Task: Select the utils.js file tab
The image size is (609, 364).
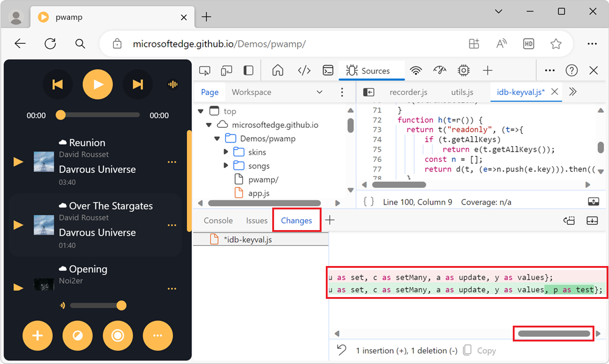Action: tap(462, 92)
